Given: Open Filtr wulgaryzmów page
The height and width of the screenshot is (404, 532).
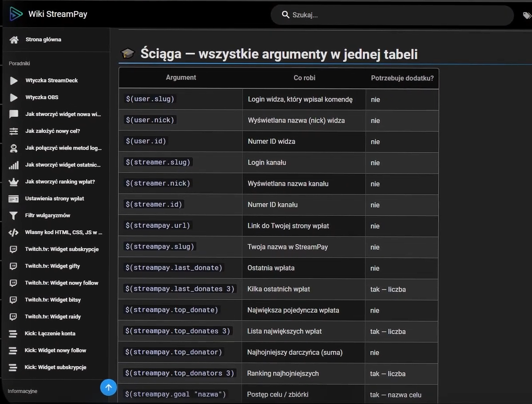Looking at the screenshot, I should tap(48, 215).
